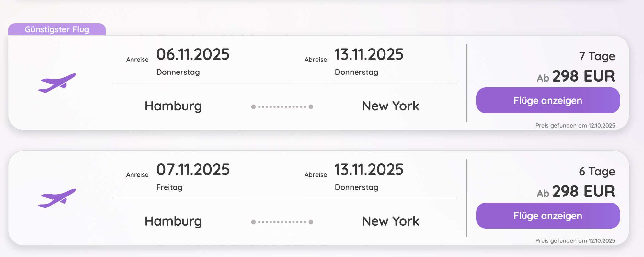
Task: Select the Abreise date 13.11.2025 on top card
Action: pos(369,54)
